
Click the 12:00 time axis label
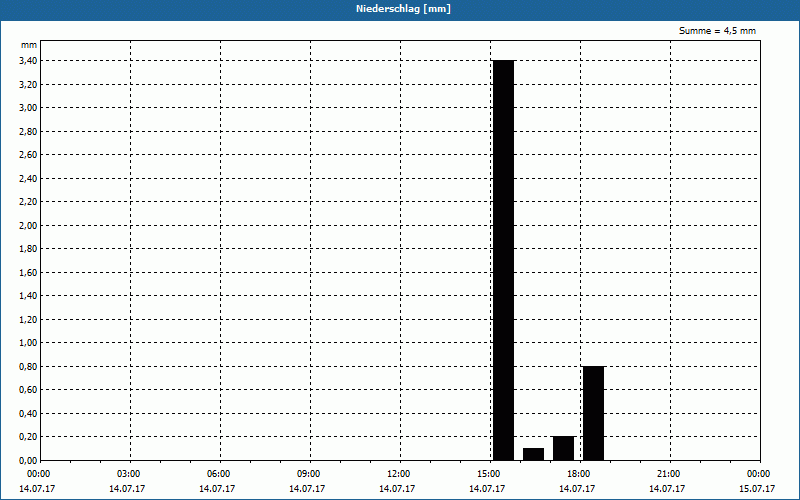tap(398, 474)
